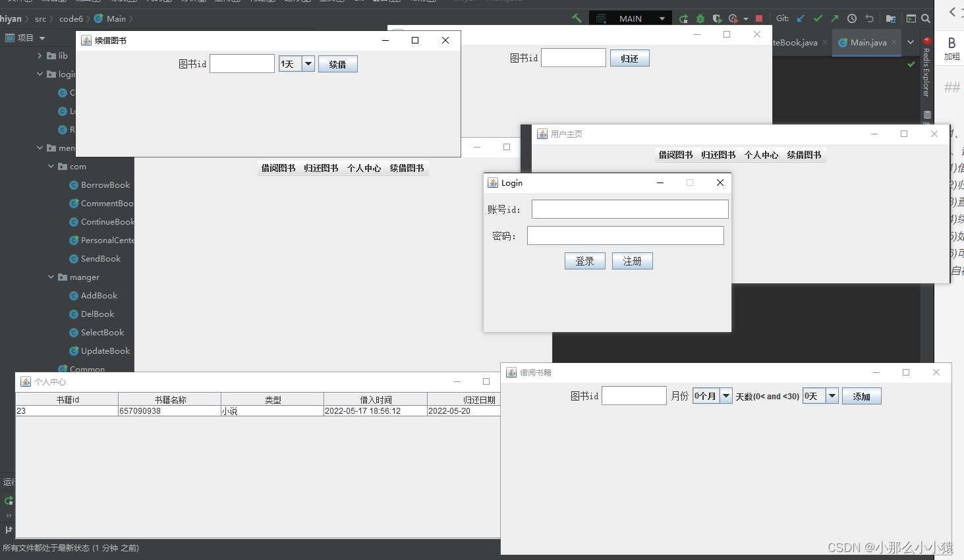Collapse the com package folder
The image size is (964, 560).
51,167
